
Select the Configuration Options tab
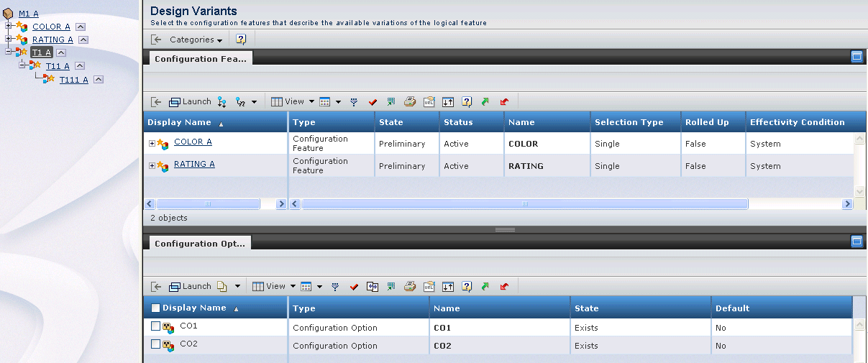click(x=201, y=244)
